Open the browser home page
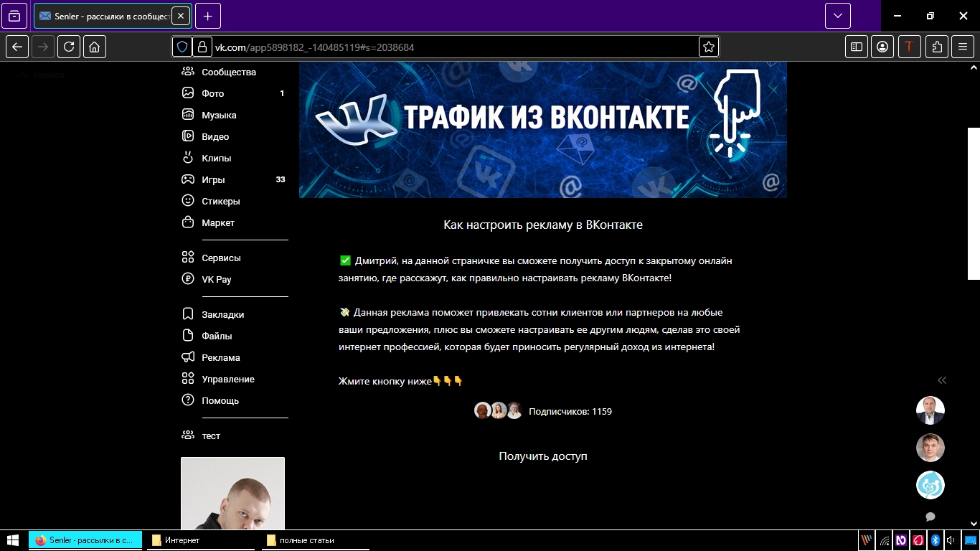980x551 pixels. click(95, 47)
